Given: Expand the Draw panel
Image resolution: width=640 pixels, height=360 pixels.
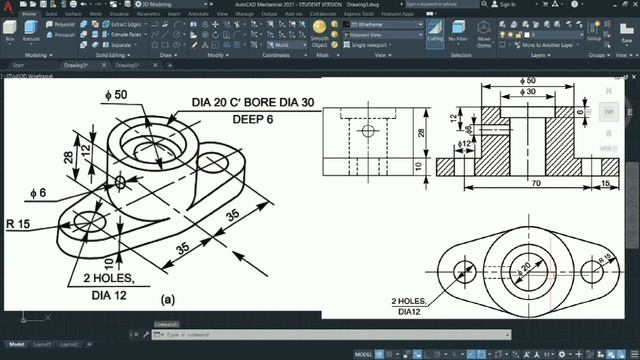Looking at the screenshot, I should click(x=169, y=55).
